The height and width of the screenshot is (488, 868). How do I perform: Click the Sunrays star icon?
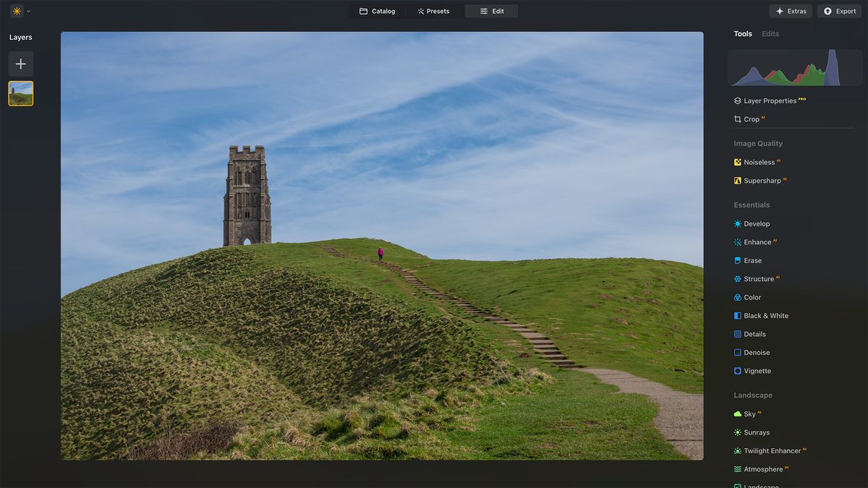tap(738, 432)
